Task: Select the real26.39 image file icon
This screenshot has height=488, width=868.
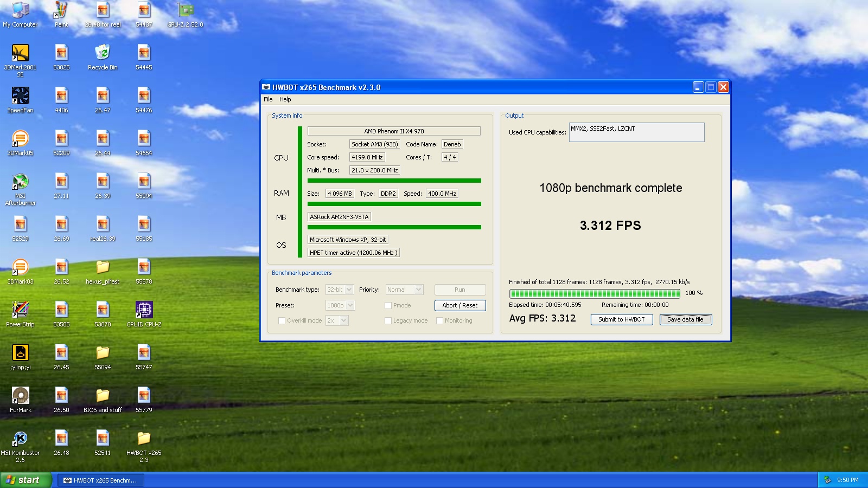Action: (103, 228)
